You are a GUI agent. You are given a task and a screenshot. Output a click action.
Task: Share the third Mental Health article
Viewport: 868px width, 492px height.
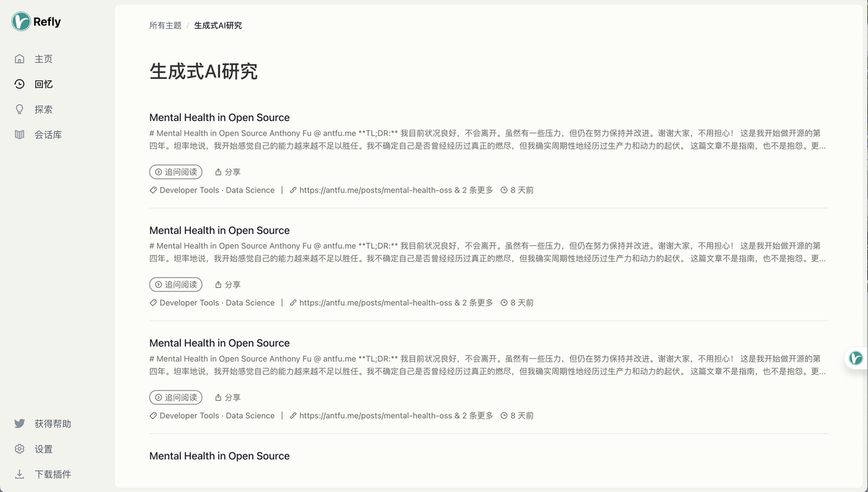click(228, 398)
